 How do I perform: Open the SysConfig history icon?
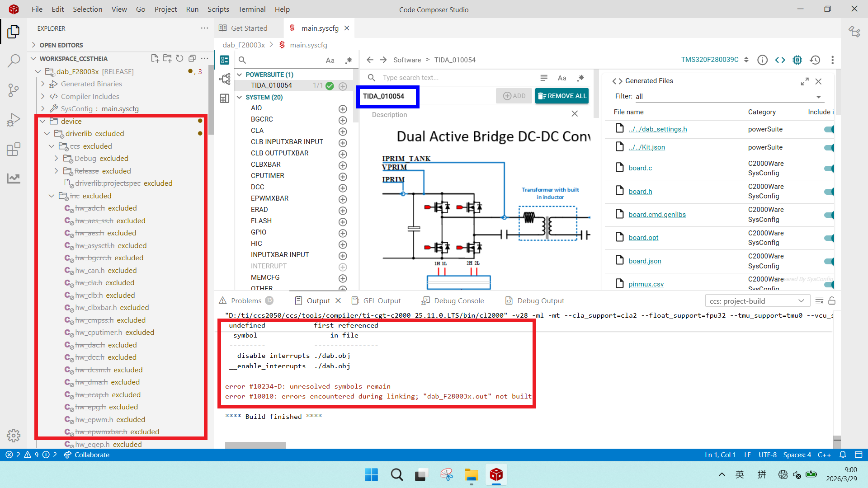(x=815, y=60)
